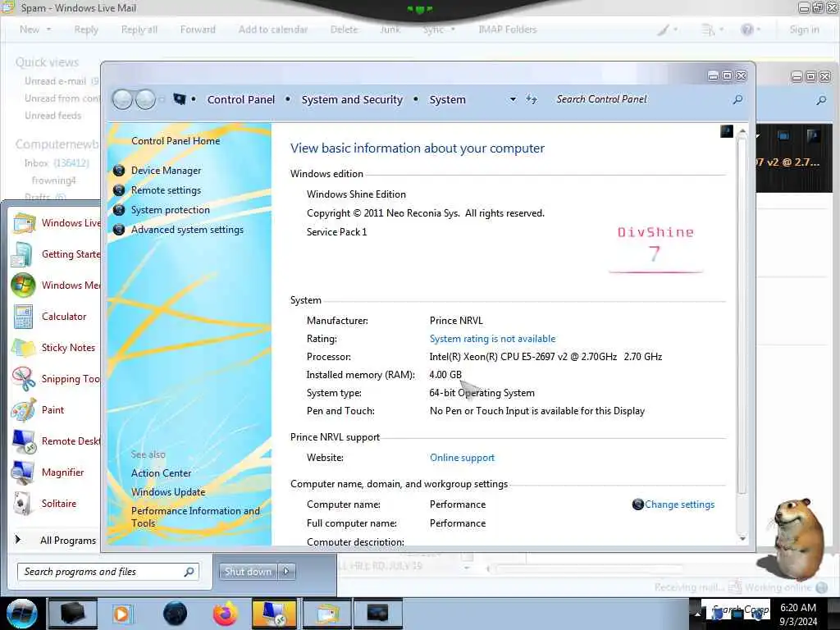Image resolution: width=840 pixels, height=630 pixels.
Task: Open the Start menu orb
Action: point(22,614)
